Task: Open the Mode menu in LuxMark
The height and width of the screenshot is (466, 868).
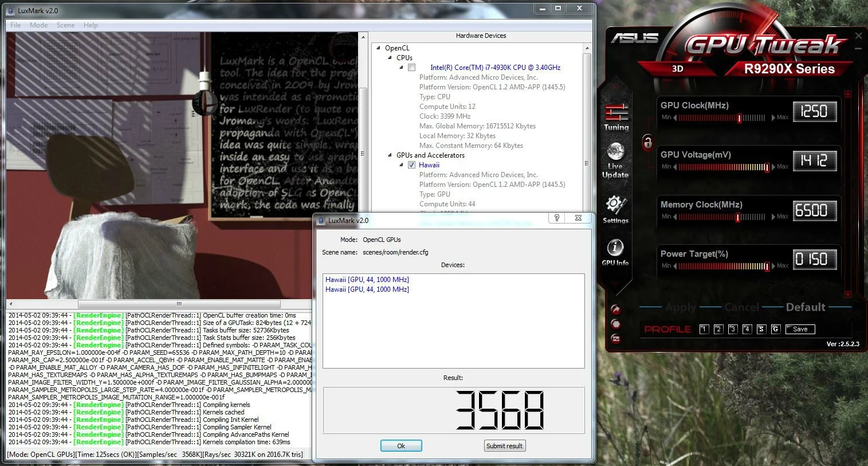Action: pos(39,25)
